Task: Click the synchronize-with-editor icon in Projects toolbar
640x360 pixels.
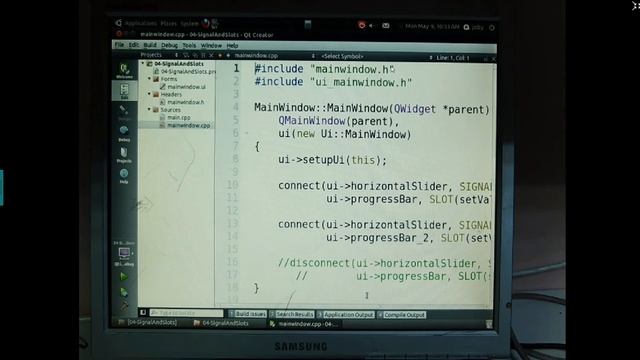Action: click(x=195, y=55)
